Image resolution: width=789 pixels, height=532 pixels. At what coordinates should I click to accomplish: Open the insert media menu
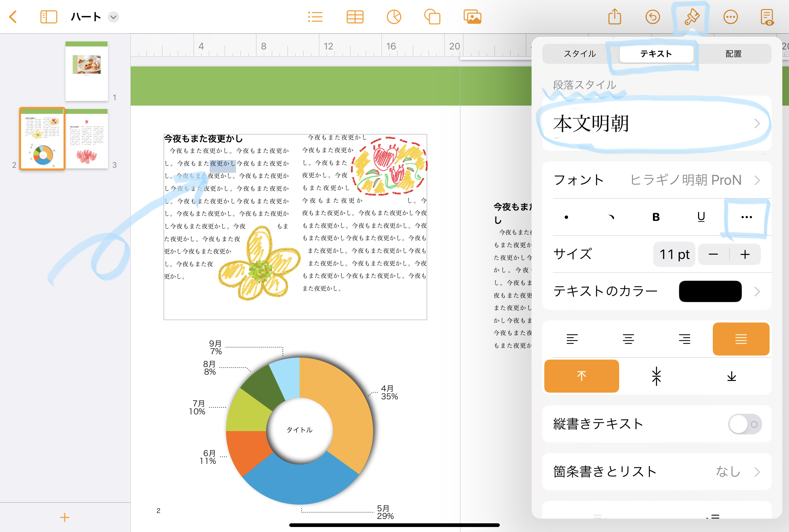pyautogui.click(x=472, y=17)
